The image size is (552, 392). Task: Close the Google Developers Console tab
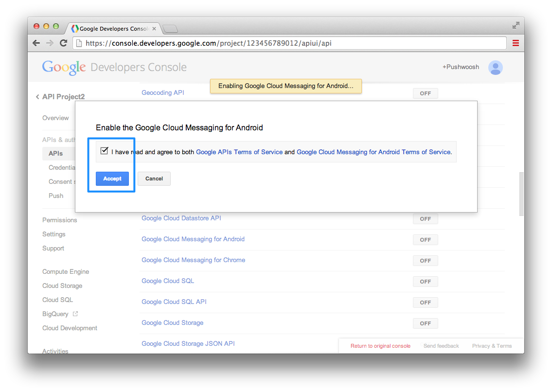coord(154,29)
